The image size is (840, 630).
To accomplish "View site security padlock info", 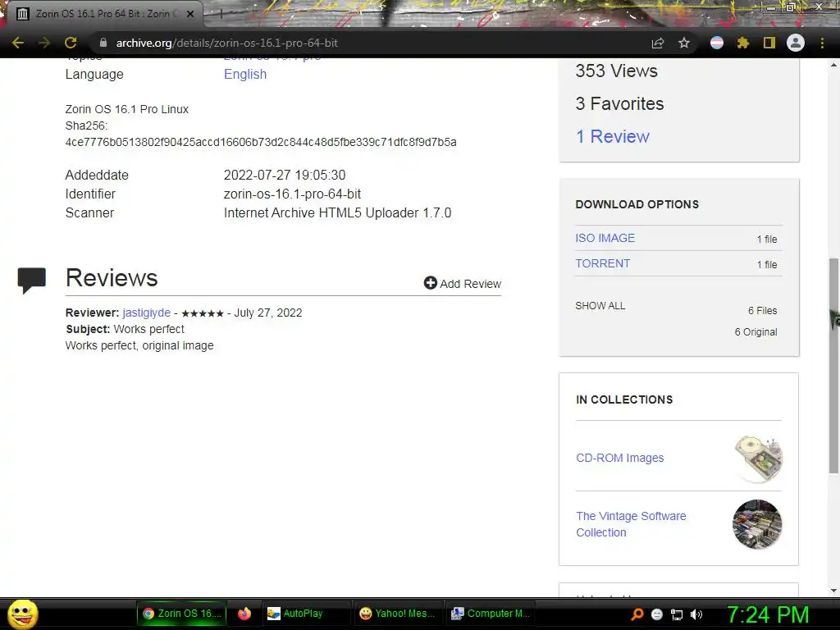I will (103, 43).
